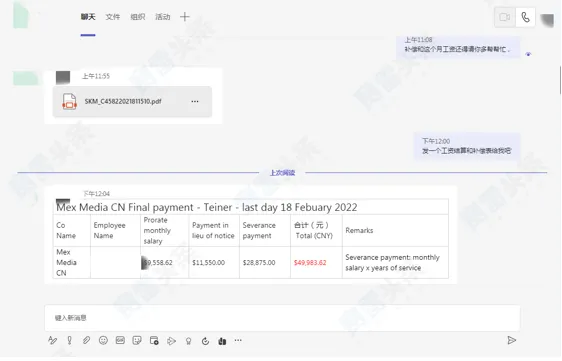562x361 pixels.
Task: Click the severance remarks cell text
Action: (392, 263)
